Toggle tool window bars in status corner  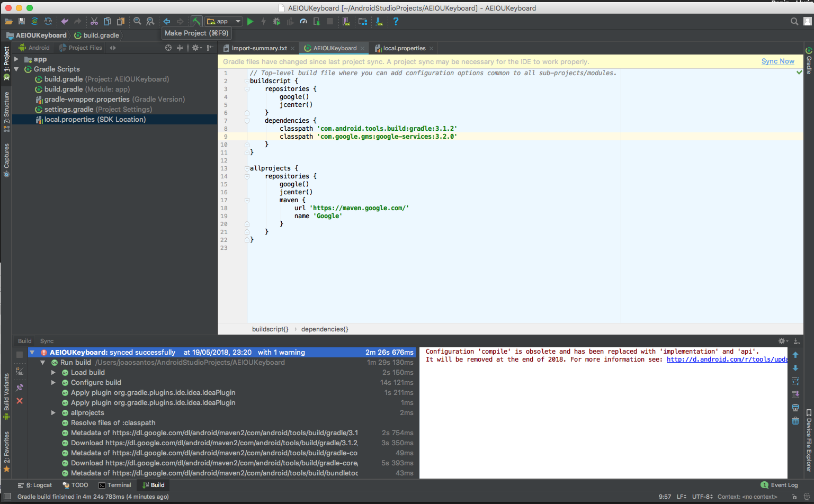click(7, 497)
